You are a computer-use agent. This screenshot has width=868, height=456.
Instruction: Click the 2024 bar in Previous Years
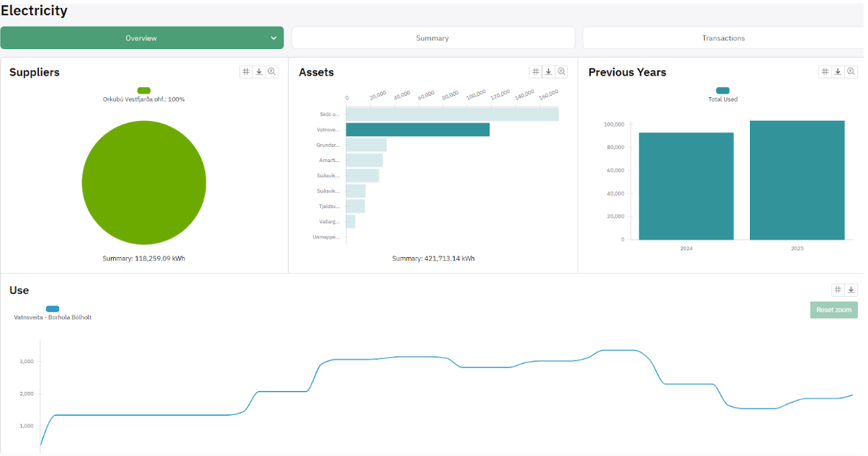click(686, 186)
